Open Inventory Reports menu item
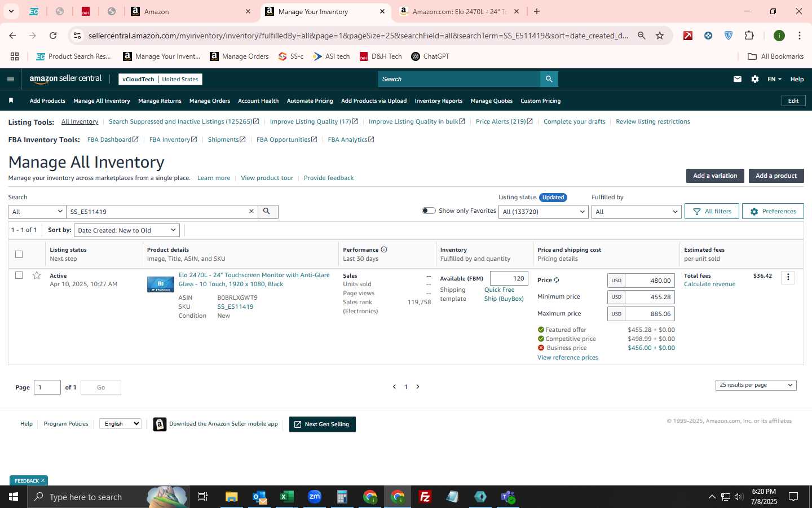812x508 pixels. pyautogui.click(x=438, y=100)
